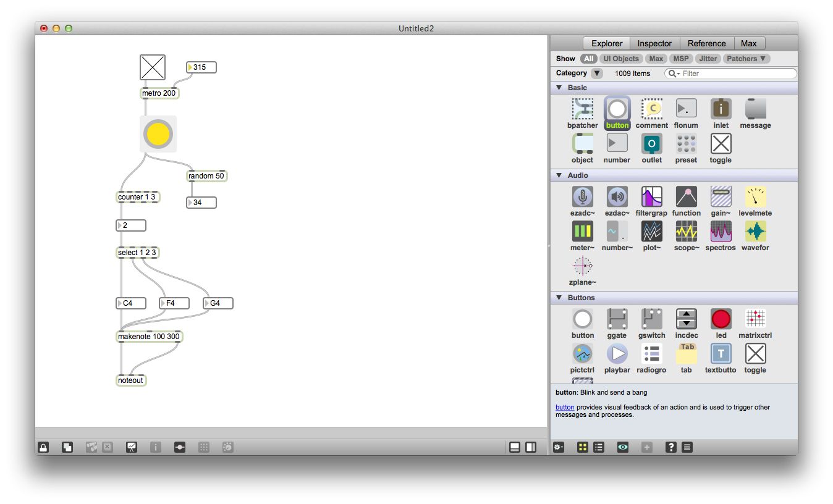
Task: Click the playbar icon in Buttons section
Action: pos(617,353)
